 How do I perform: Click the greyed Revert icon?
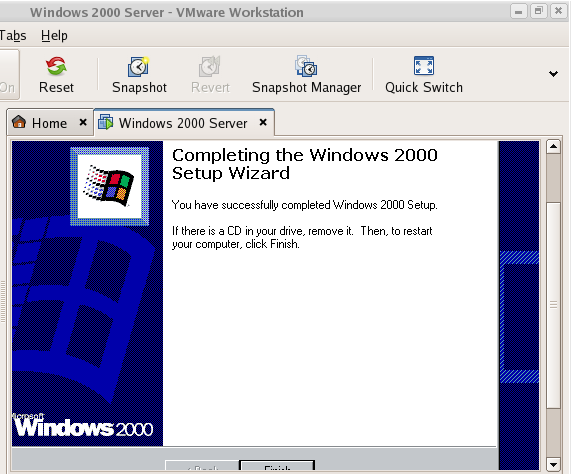pos(210,66)
